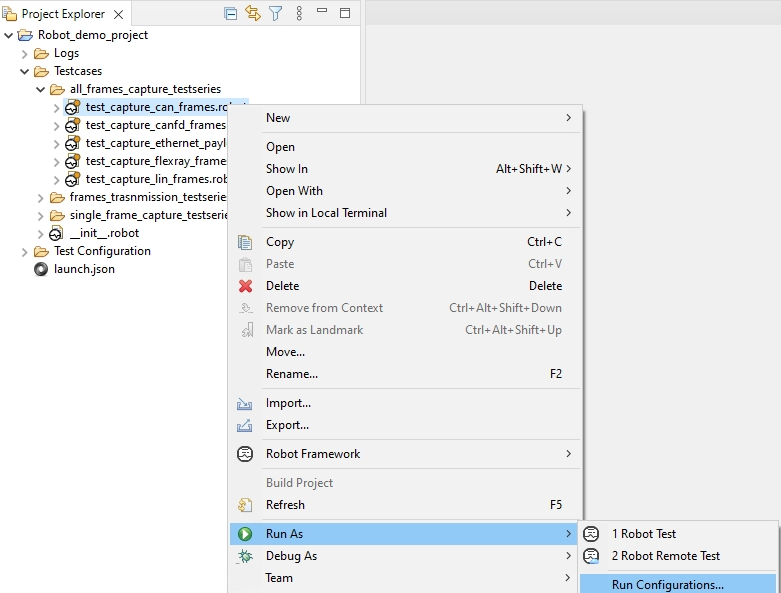This screenshot has height=593, width=781.
Task: Choose Run Configurations... from submenu
Action: click(667, 585)
